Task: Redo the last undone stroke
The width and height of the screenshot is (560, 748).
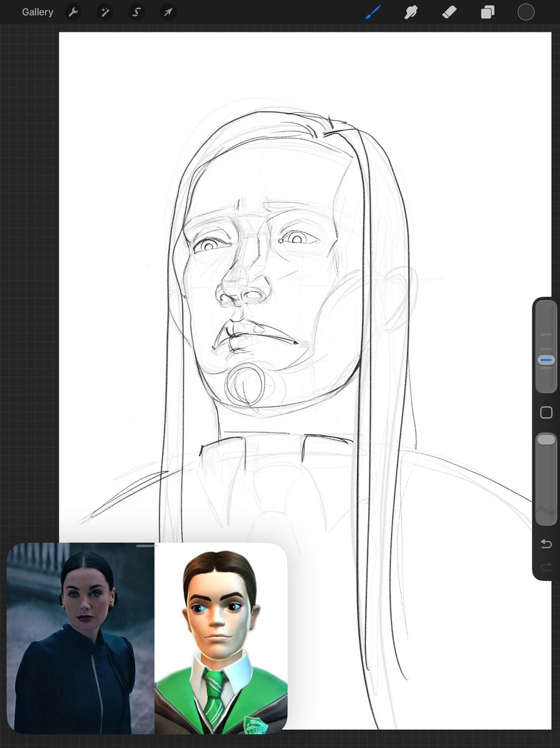Action: pos(546,567)
